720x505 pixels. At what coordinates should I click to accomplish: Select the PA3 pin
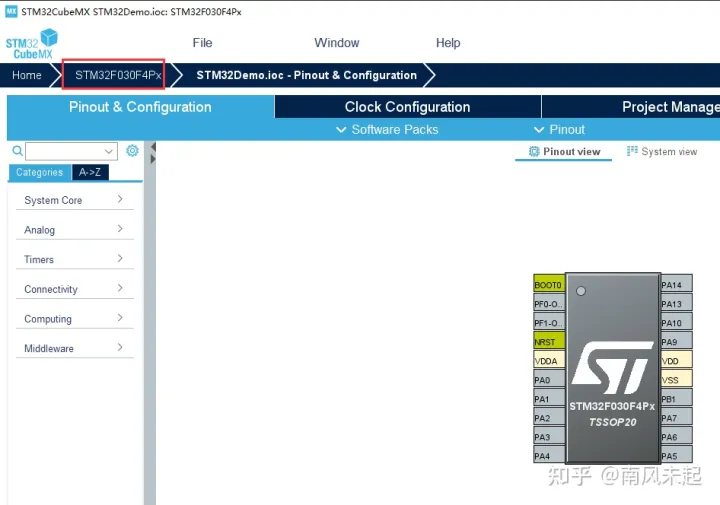[x=549, y=437]
